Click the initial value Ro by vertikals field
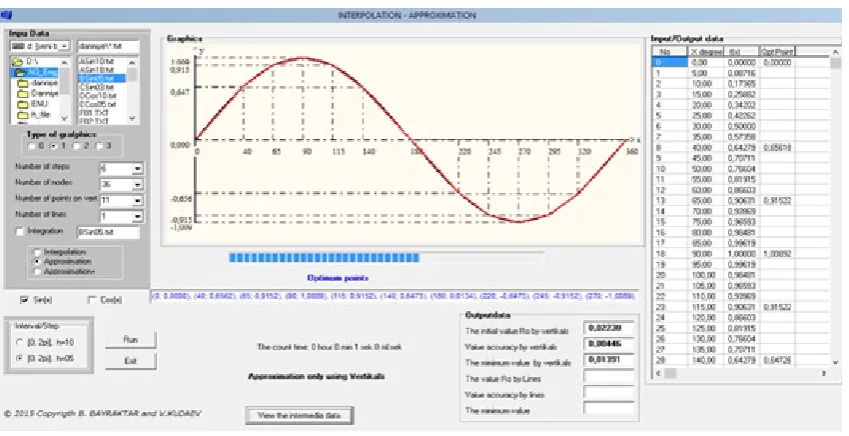The width and height of the screenshot is (849, 436). pyautogui.click(x=609, y=328)
